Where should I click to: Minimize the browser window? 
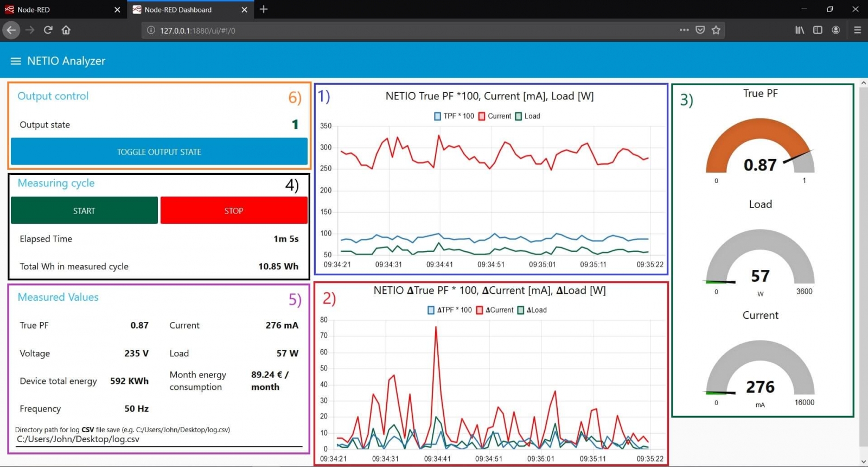[804, 9]
